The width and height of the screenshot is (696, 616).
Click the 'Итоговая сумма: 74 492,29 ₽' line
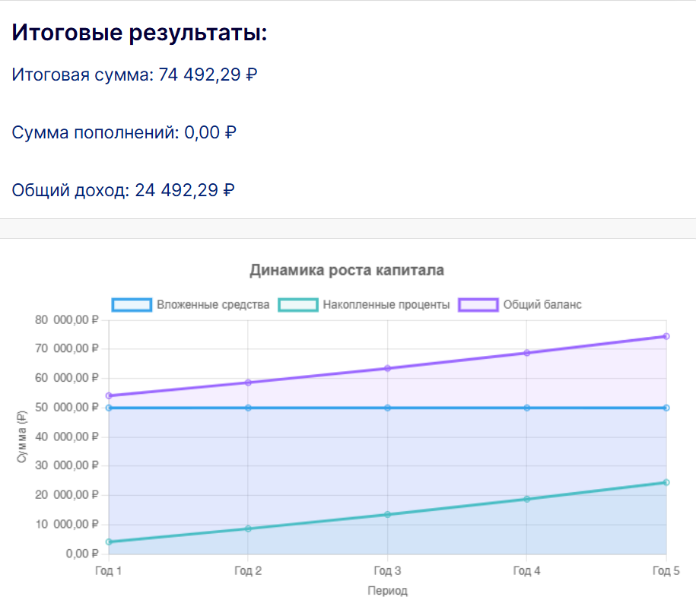135,75
